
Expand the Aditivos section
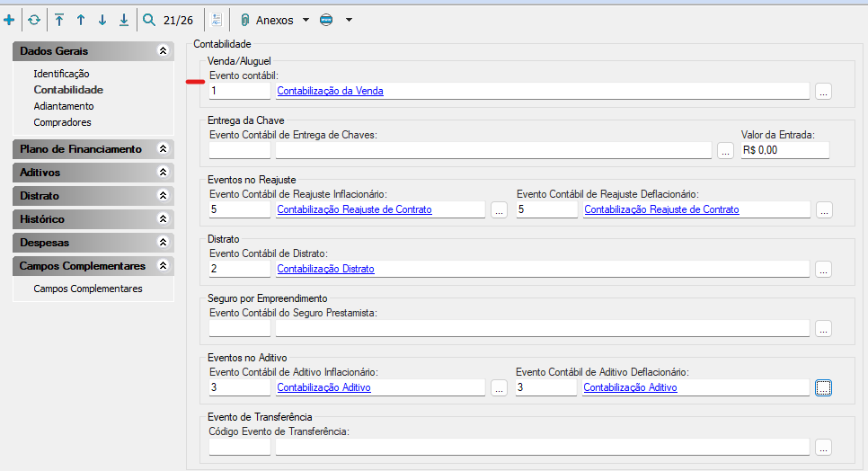(x=163, y=172)
